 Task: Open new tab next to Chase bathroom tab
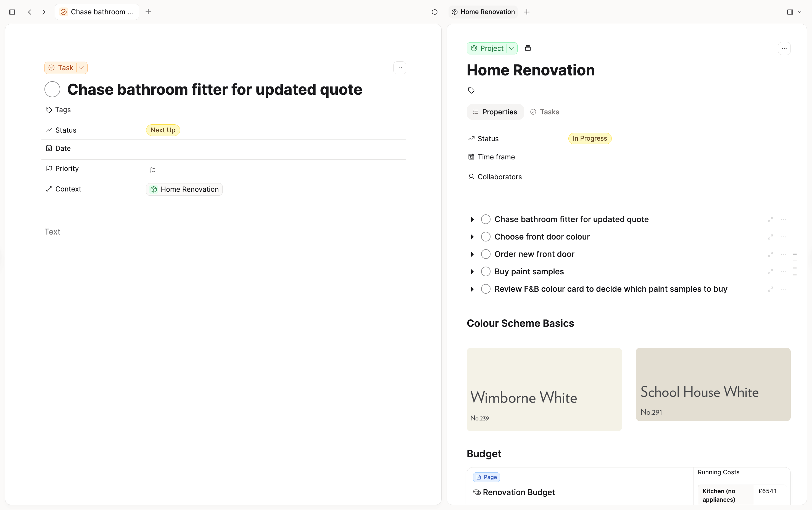click(148, 12)
